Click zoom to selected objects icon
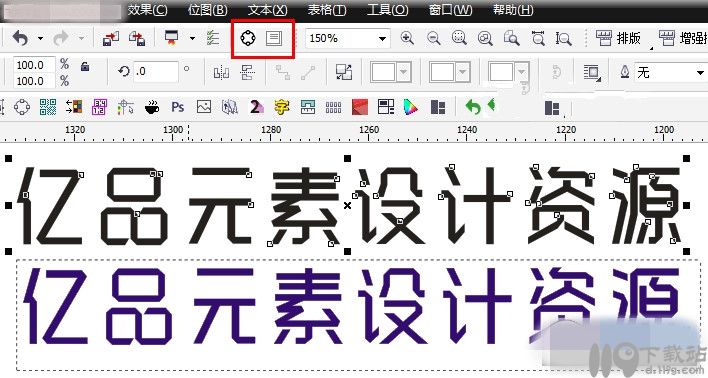This screenshot has width=708, height=378. pos(459,38)
